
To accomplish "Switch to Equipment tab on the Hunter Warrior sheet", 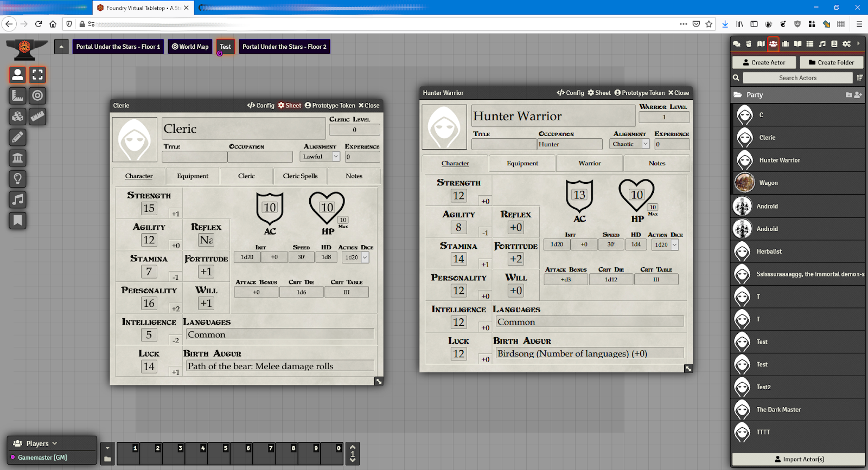I will 522,163.
